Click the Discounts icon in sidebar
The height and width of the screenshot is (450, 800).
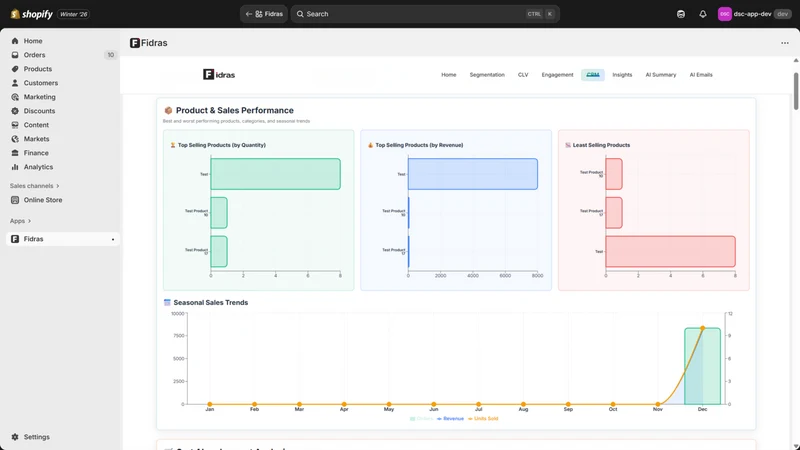coord(15,111)
